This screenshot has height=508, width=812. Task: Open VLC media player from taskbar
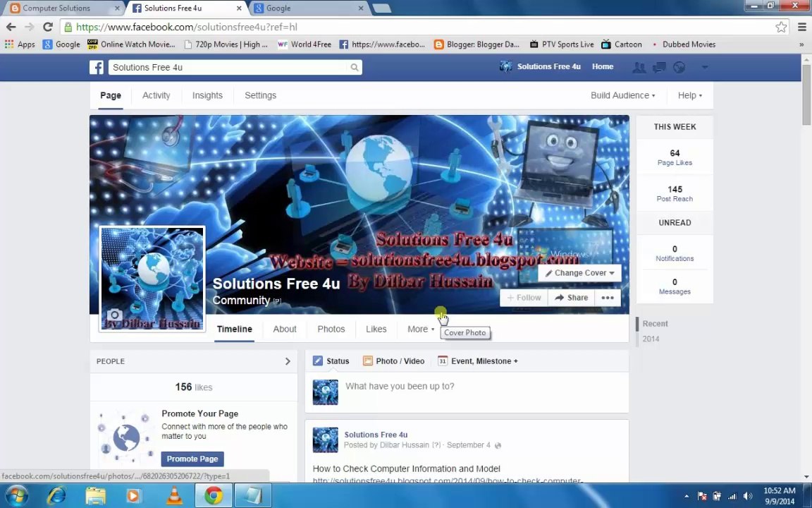(175, 496)
